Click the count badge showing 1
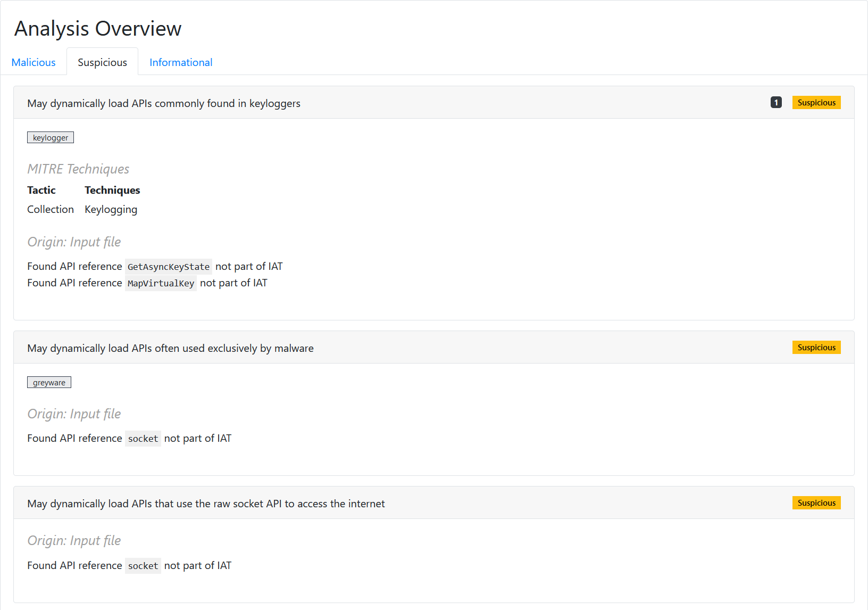The image size is (868, 610). coord(776,102)
